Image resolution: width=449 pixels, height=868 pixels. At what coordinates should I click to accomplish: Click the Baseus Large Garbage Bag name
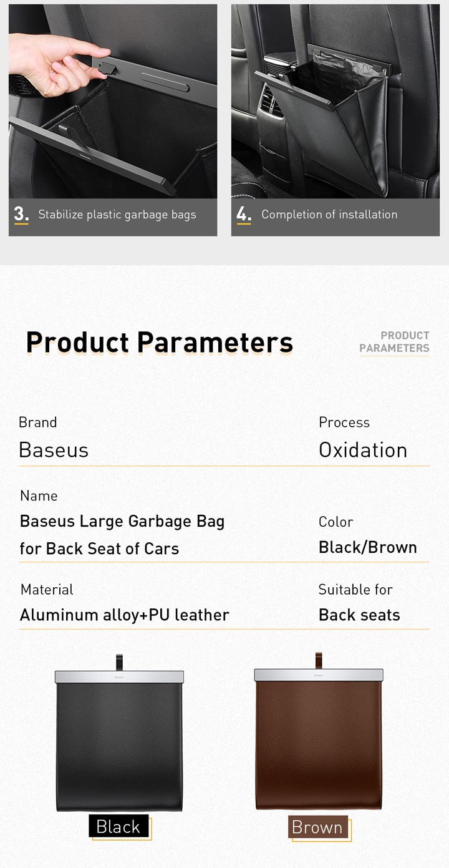tap(122, 535)
